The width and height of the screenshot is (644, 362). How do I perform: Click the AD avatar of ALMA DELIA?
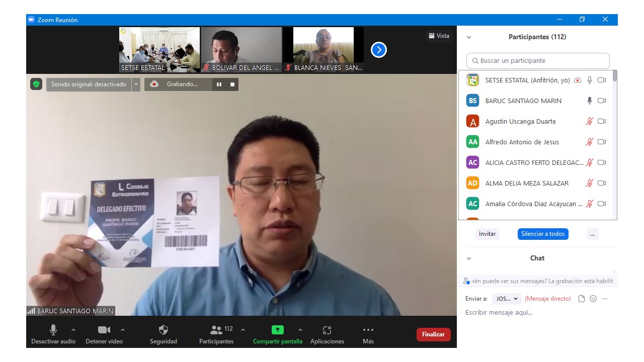(x=472, y=183)
